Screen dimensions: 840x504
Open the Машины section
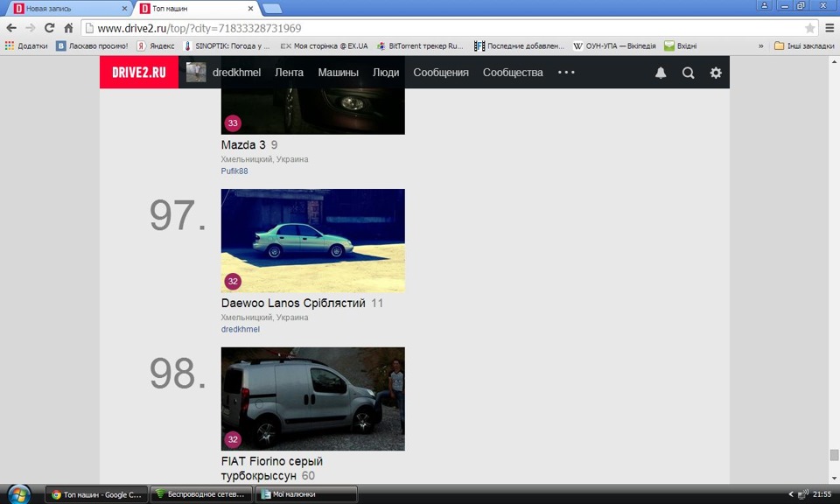(x=338, y=73)
